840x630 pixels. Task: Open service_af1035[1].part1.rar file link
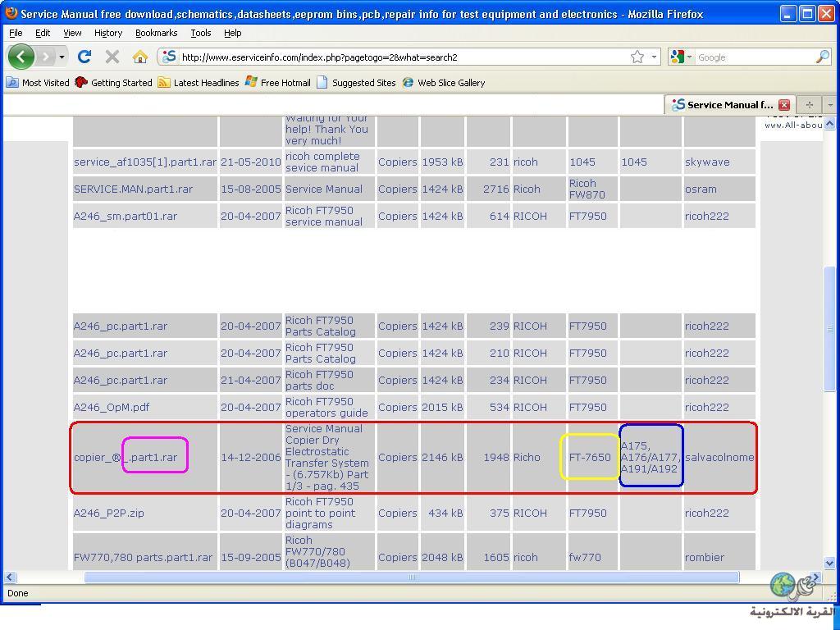144,162
